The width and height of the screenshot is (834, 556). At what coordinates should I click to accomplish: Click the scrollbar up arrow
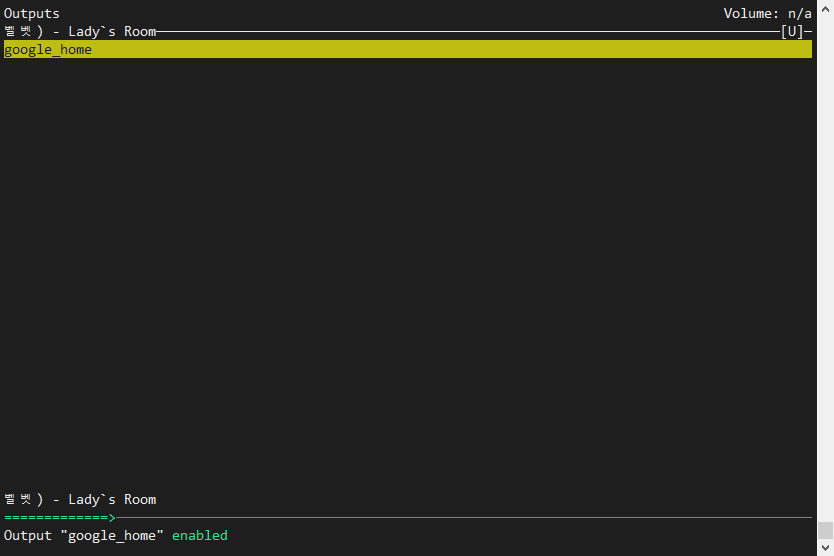pos(825,9)
